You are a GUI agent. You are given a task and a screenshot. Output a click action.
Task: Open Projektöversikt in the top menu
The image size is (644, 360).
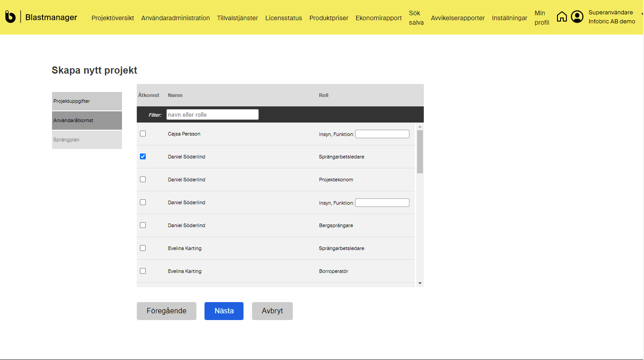coord(113,18)
